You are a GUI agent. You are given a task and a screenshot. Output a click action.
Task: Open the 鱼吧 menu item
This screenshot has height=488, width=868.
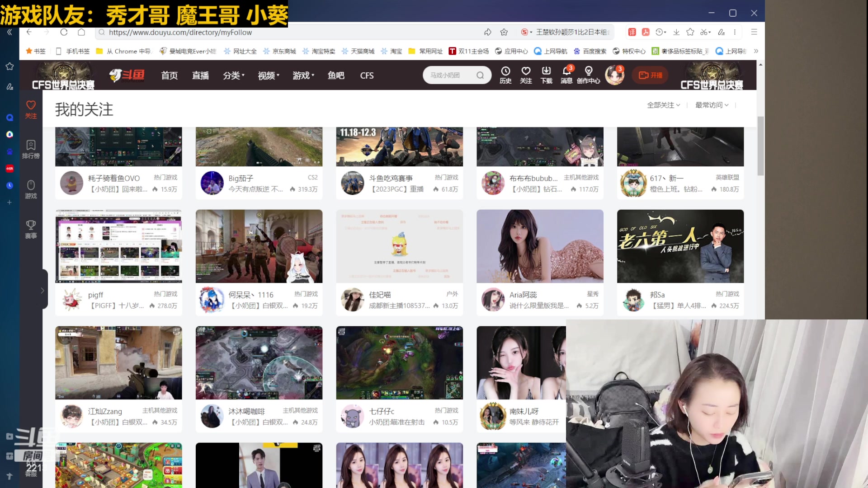[x=336, y=75]
